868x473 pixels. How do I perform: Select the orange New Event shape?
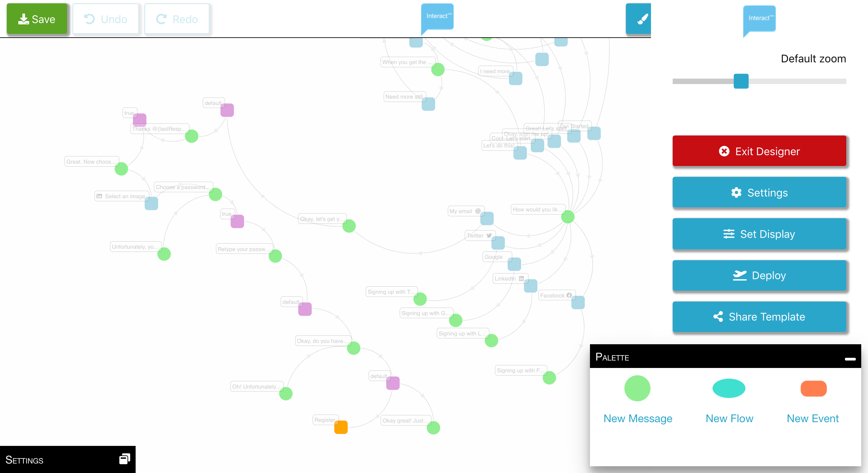pos(813,388)
